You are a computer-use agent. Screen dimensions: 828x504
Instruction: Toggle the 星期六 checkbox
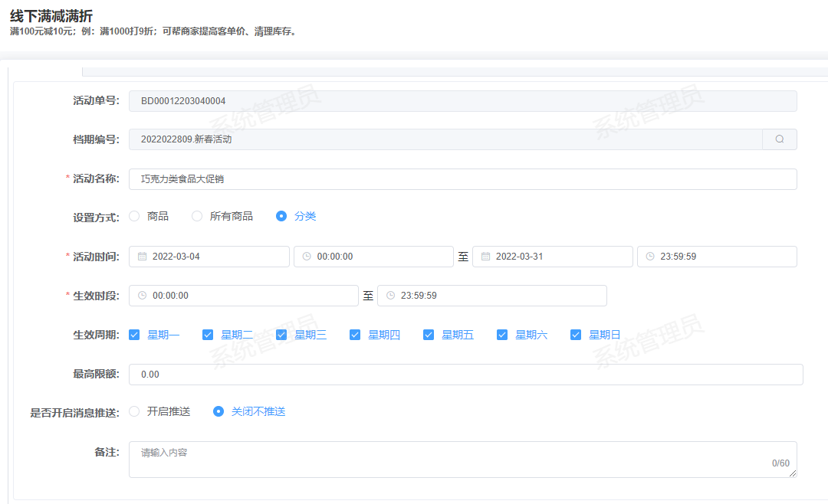coord(502,335)
